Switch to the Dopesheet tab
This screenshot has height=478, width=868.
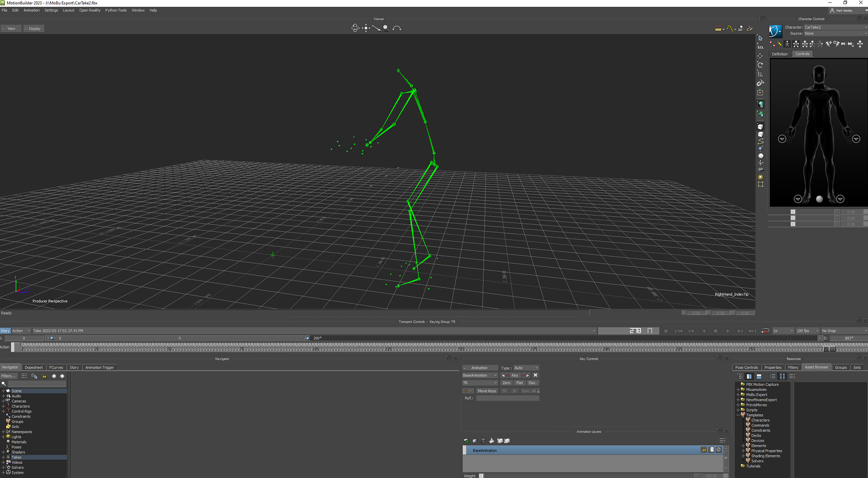click(33, 367)
